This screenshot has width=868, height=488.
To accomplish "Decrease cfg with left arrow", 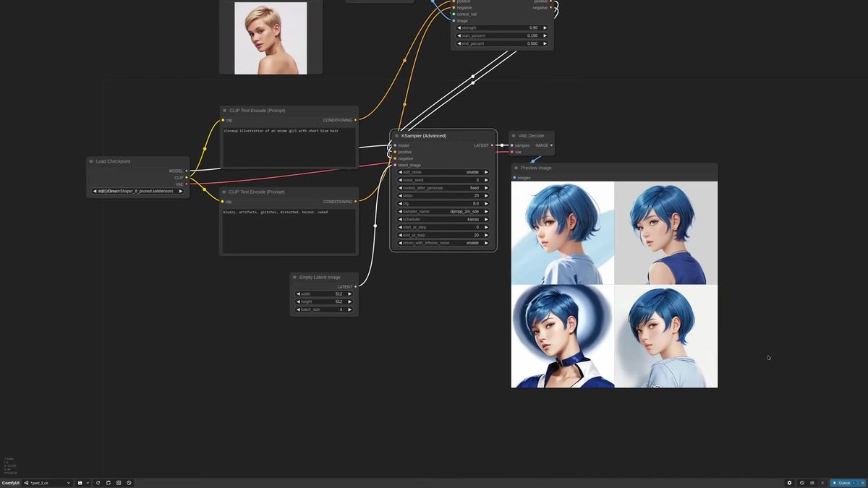I will pyautogui.click(x=401, y=204).
